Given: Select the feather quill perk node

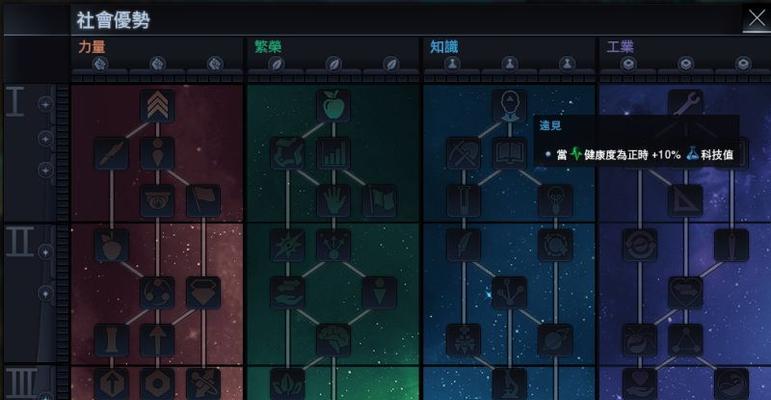Looking at the screenshot, I should click(464, 245).
